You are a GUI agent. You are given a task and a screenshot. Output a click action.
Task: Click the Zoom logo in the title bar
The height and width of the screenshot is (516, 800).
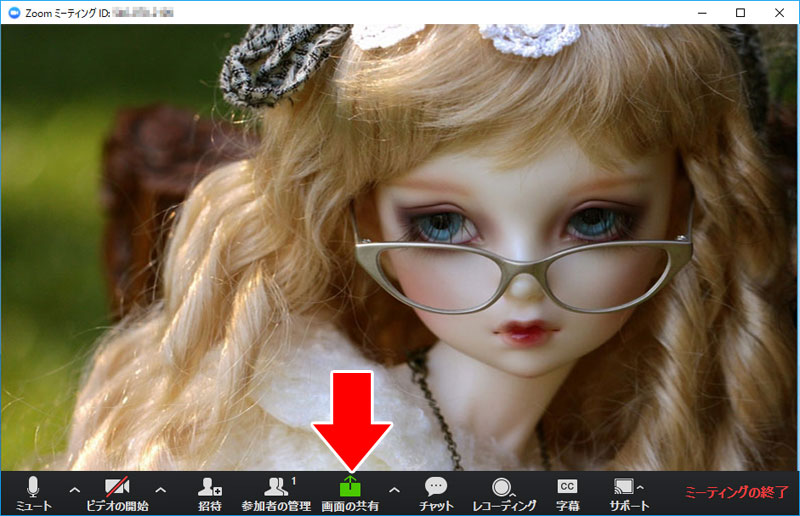(x=13, y=12)
